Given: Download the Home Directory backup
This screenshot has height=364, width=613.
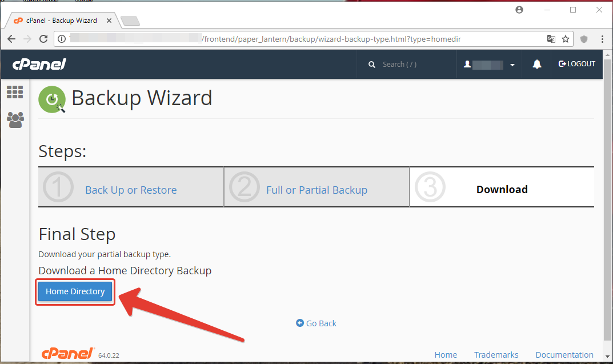Looking at the screenshot, I should [x=75, y=291].
